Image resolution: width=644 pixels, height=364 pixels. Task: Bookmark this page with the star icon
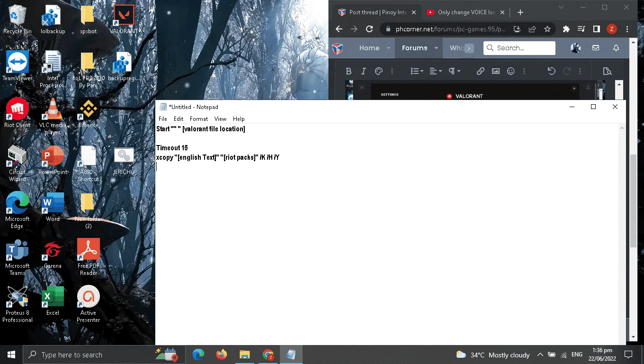point(547,29)
